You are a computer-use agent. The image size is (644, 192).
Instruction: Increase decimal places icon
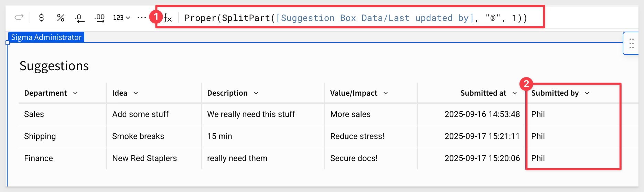tap(100, 18)
